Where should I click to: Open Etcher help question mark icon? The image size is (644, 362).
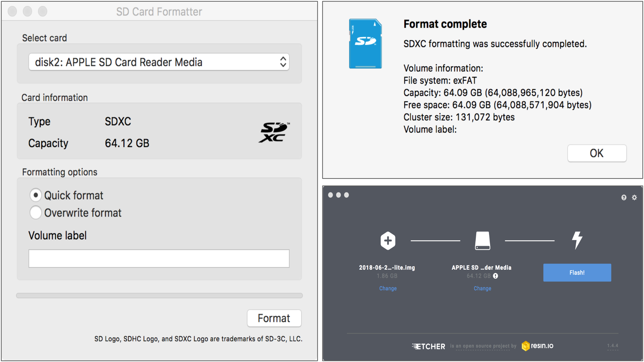point(624,197)
